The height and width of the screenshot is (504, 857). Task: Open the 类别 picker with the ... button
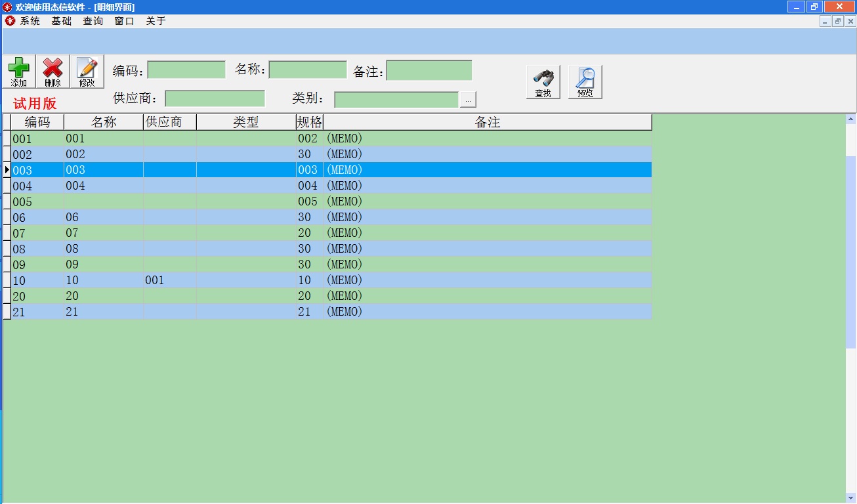468,100
